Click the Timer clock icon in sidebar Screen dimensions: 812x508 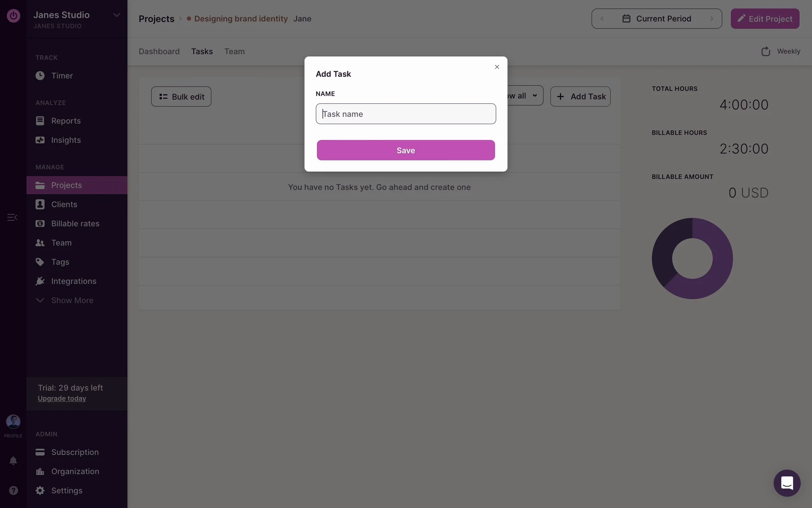coord(40,76)
